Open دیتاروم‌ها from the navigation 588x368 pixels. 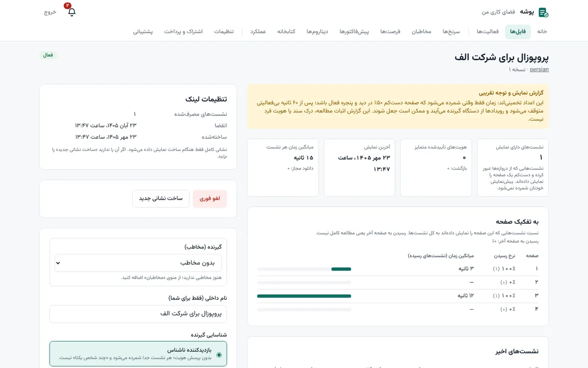pyautogui.click(x=317, y=32)
